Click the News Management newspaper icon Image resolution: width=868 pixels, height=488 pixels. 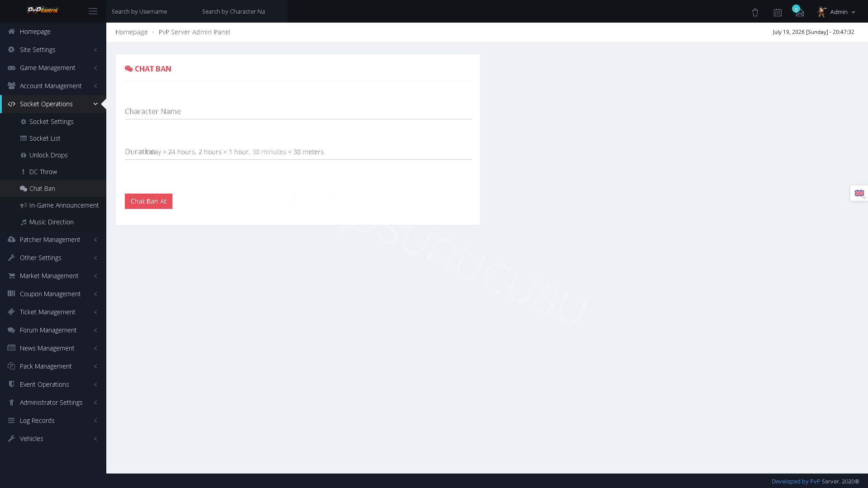coord(11,348)
